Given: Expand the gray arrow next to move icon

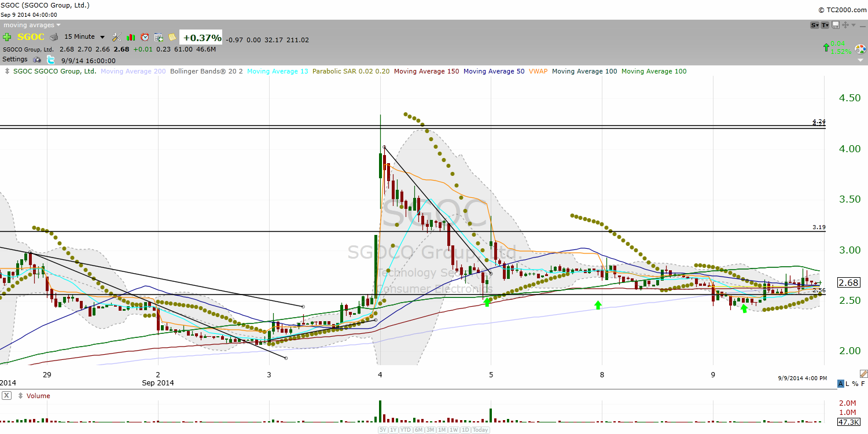Looking at the screenshot, I should tap(854, 25).
